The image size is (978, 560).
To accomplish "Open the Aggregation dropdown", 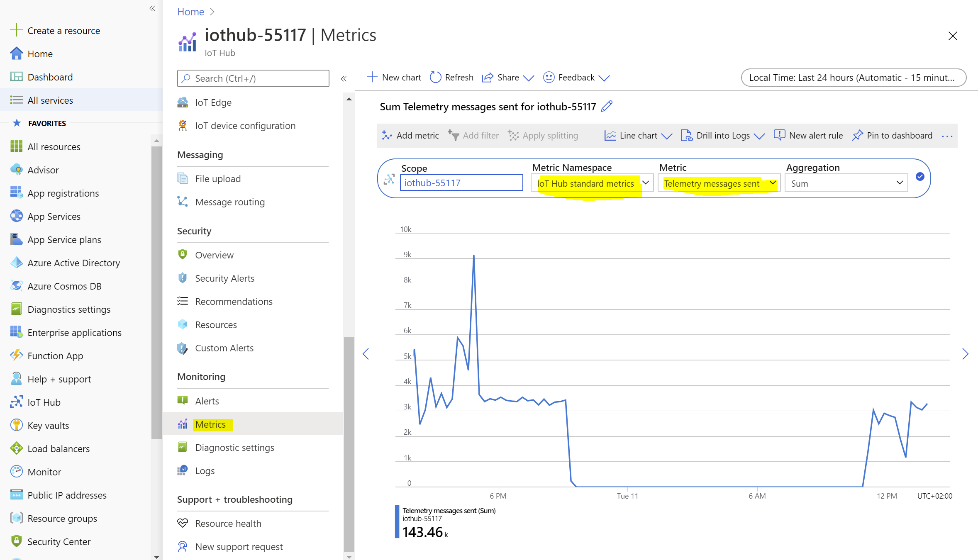I will pyautogui.click(x=846, y=183).
